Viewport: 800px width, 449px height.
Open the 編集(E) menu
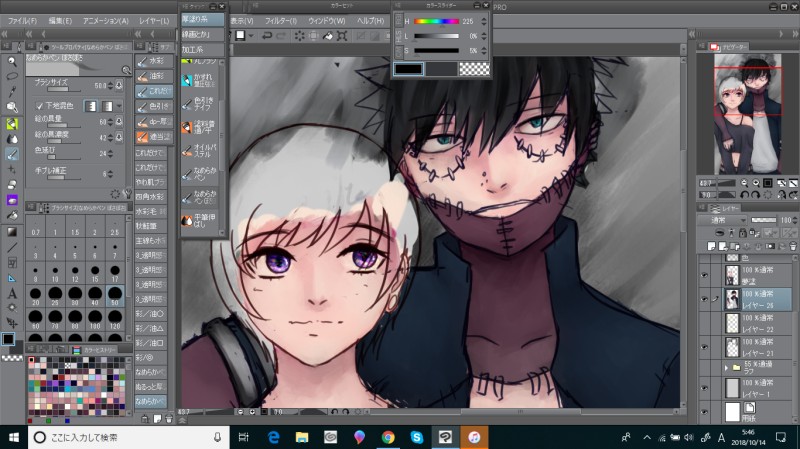(x=60, y=21)
